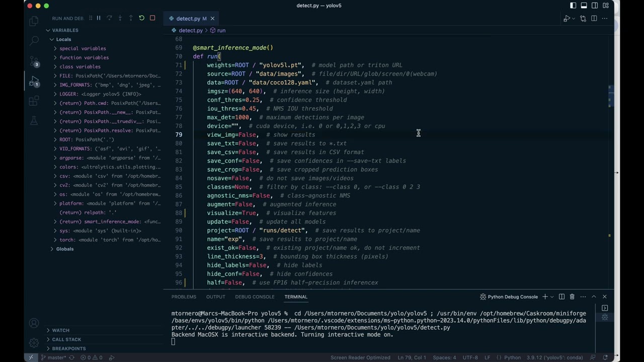Toggle Panel layout icon in title bar
644x362 pixels.
point(584,6)
